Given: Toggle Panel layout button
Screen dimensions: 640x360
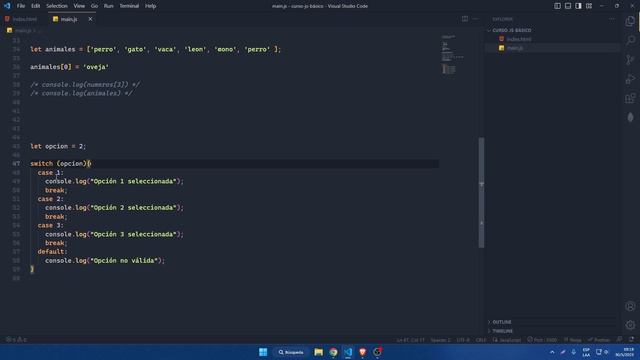Looking at the screenshot, I should (568, 6).
